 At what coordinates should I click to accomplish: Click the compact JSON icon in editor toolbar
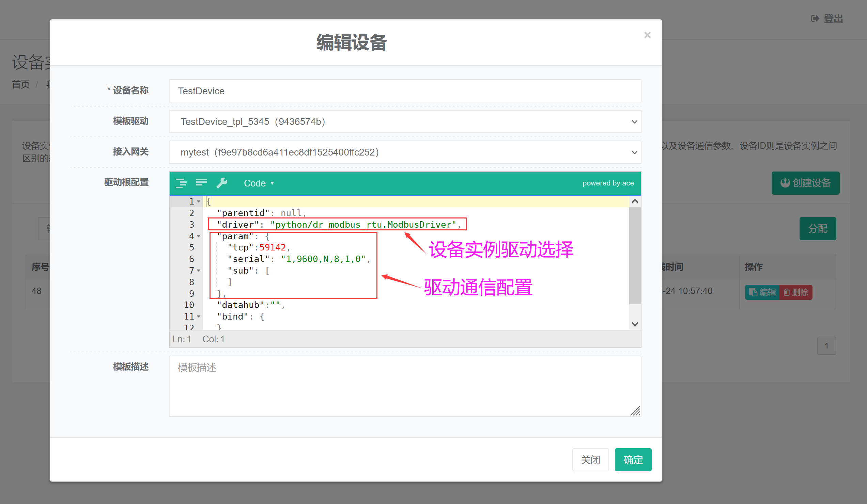pyautogui.click(x=201, y=182)
